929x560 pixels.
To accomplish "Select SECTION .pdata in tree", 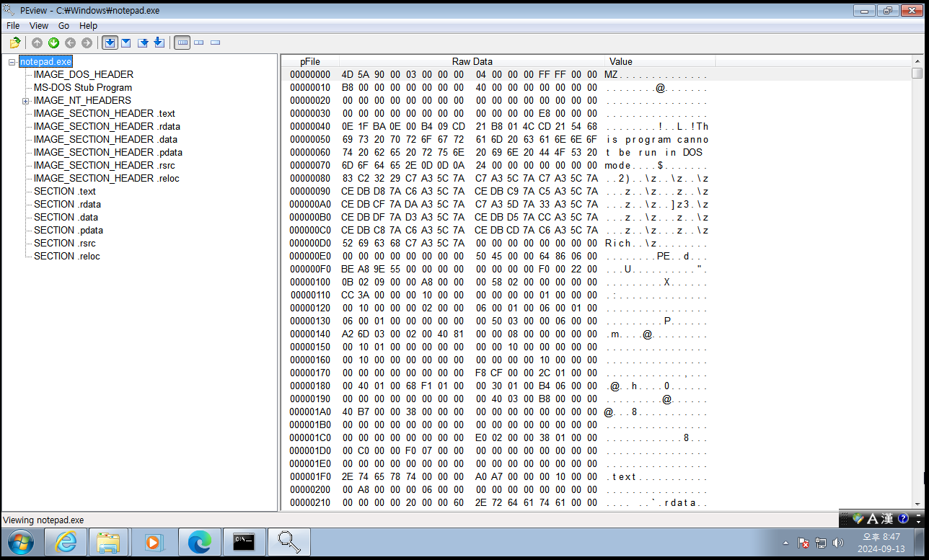I will coord(69,230).
